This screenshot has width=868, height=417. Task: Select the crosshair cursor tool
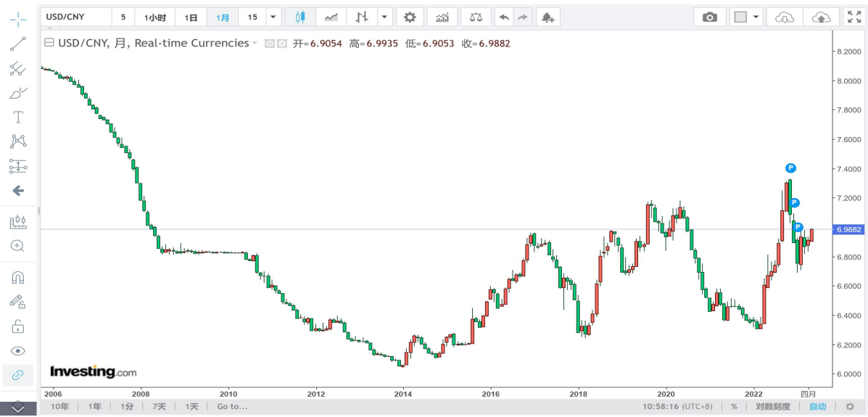point(18,20)
